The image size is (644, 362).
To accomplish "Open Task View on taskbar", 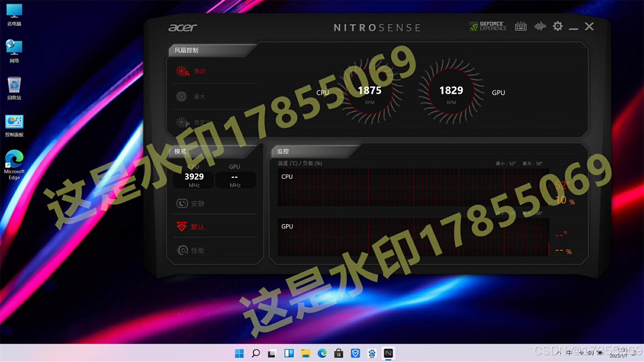I will pos(272,353).
